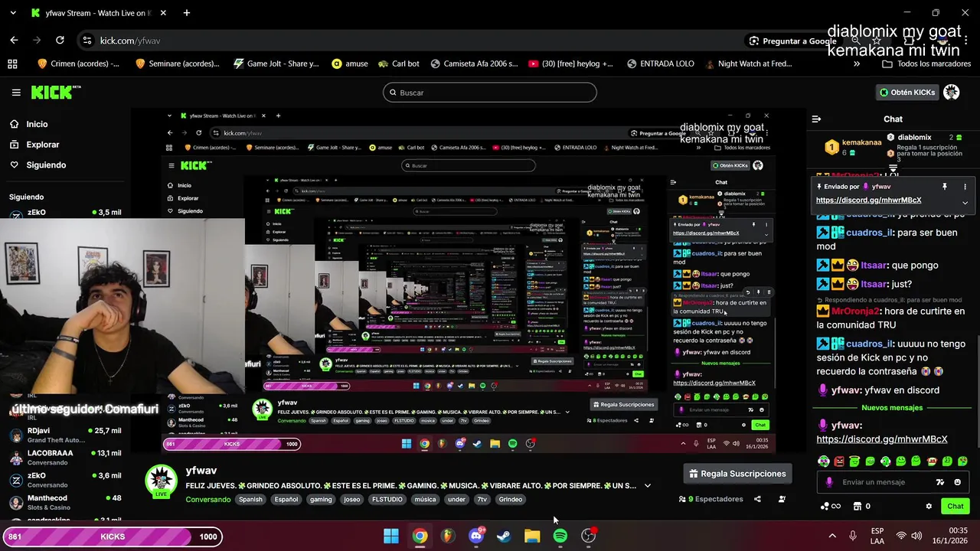Expand the stream title with chevron

(x=648, y=486)
